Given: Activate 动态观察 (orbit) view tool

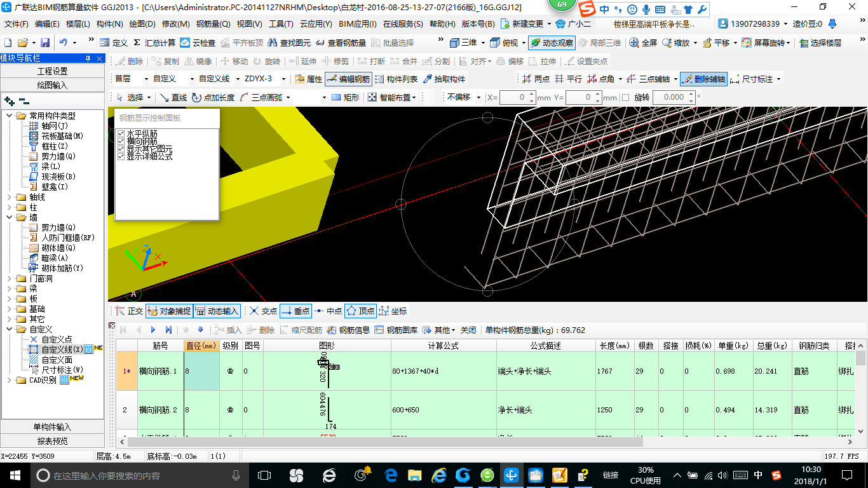Looking at the screenshot, I should [552, 43].
